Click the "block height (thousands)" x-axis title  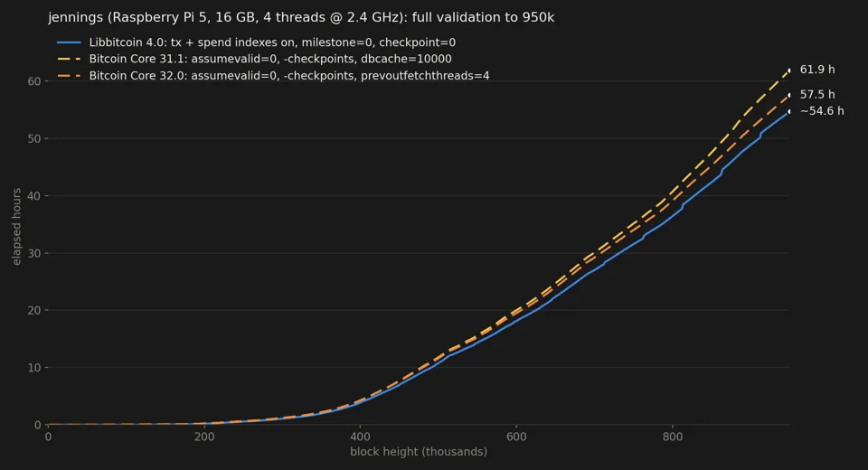419,452
